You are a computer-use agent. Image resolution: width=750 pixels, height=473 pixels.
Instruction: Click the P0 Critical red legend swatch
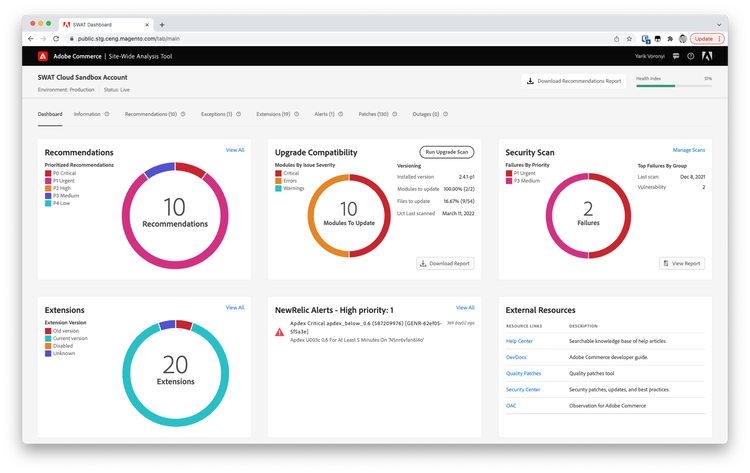48,172
